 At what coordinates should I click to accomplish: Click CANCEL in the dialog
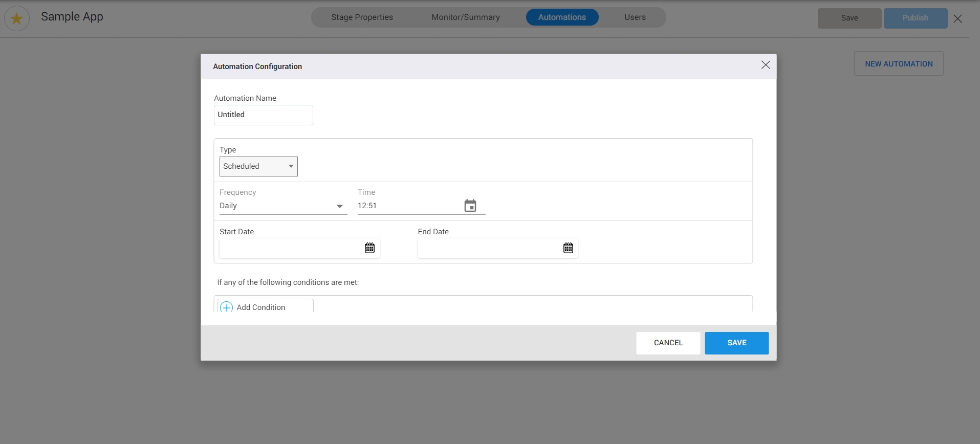click(668, 343)
